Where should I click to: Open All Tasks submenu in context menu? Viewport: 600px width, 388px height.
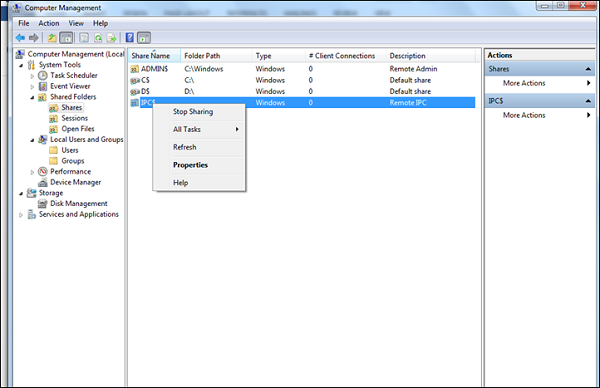tap(199, 129)
